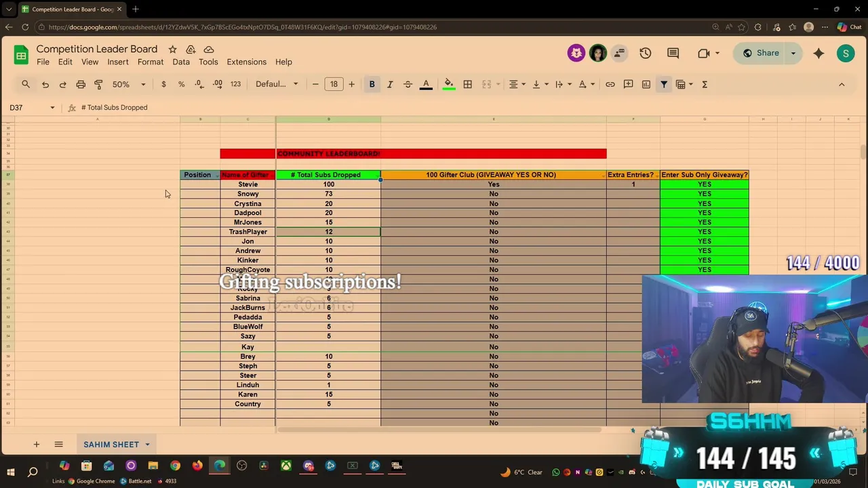The height and width of the screenshot is (488, 868).
Task: Open the version history
Action: (645, 53)
